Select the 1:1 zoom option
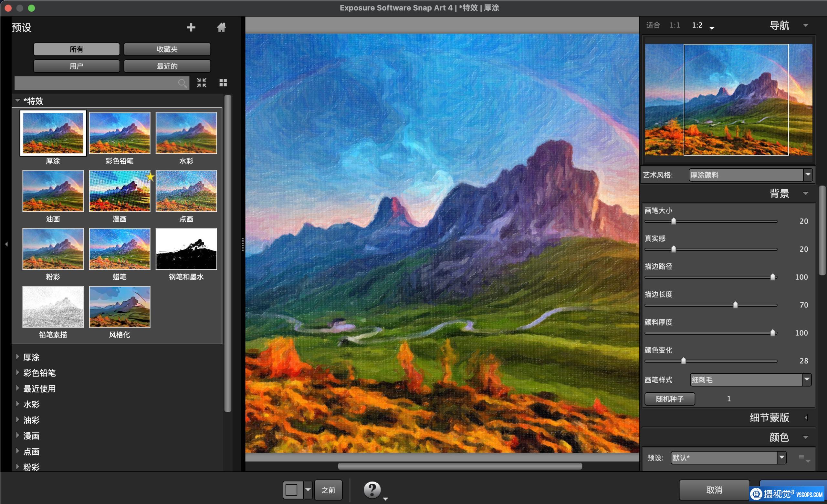827x504 pixels. (x=674, y=25)
